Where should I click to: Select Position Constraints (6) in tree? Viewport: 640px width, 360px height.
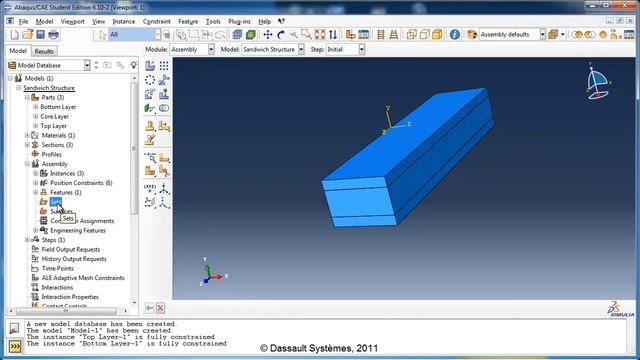tap(81, 183)
